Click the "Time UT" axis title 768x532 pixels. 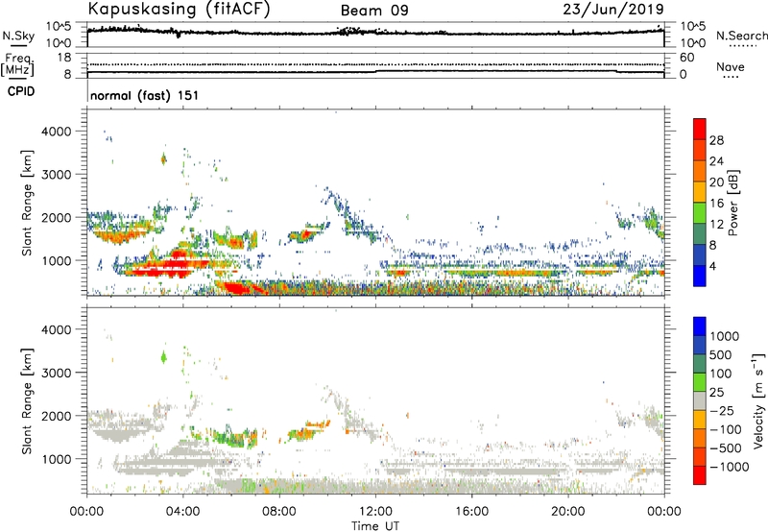[x=375, y=526]
